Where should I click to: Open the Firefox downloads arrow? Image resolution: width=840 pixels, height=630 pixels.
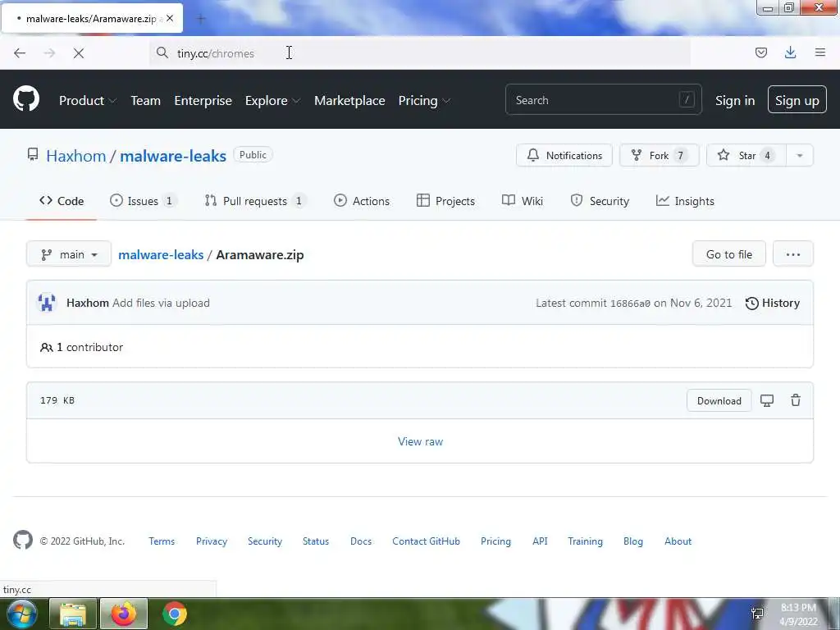(790, 52)
